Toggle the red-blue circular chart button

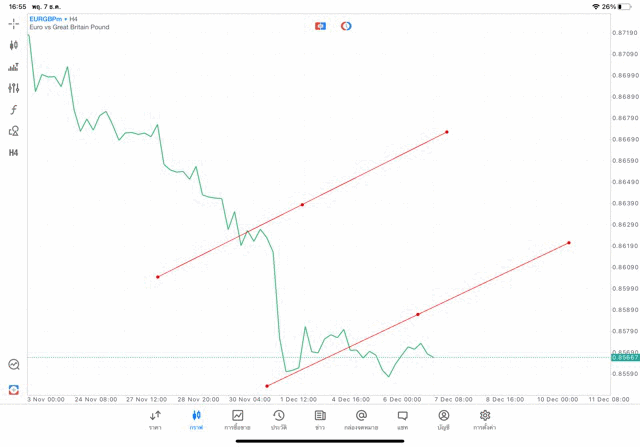[x=346, y=25]
